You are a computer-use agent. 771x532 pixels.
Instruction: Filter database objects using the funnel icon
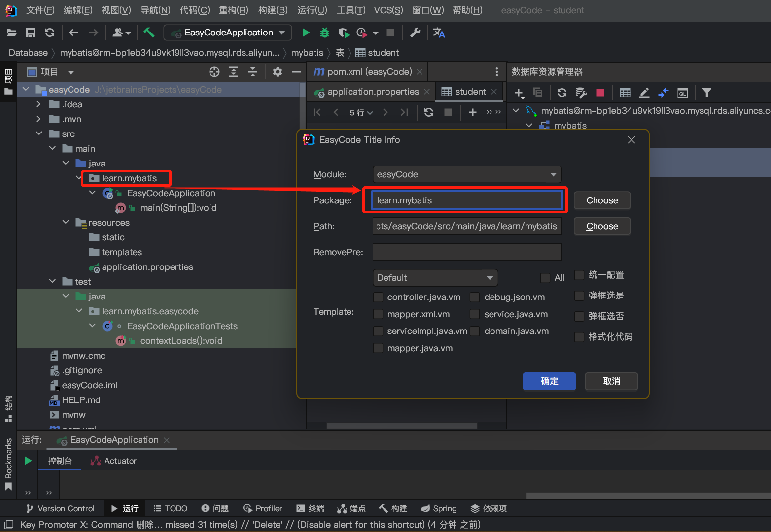tap(707, 92)
